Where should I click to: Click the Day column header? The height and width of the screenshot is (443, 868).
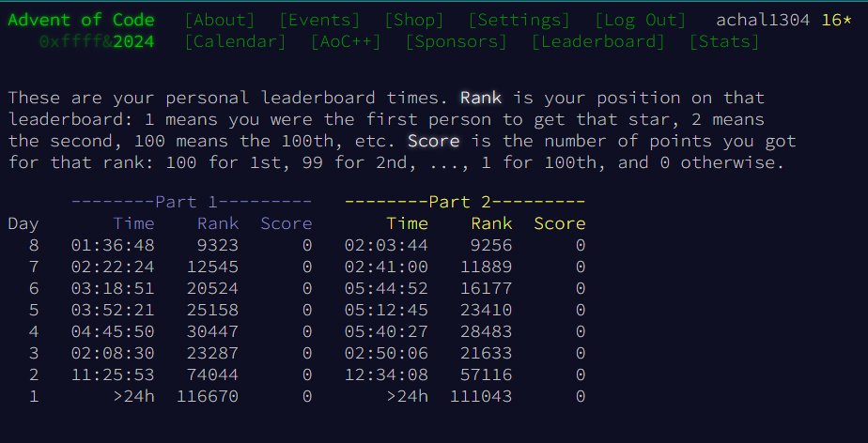point(23,224)
